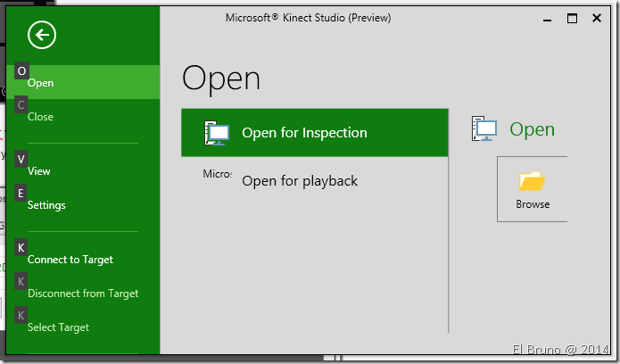The image size is (620, 364).
Task: Click the "V" key tip badge above View
Action: tap(21, 159)
